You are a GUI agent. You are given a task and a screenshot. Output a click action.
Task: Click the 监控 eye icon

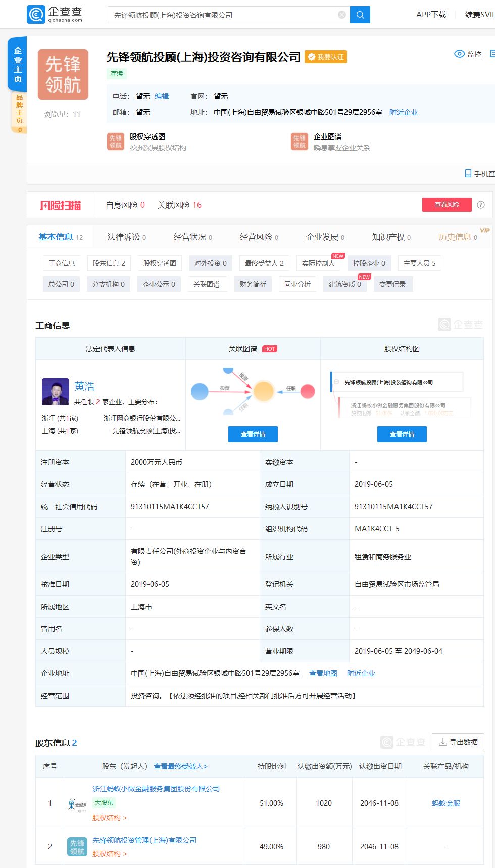point(459,54)
